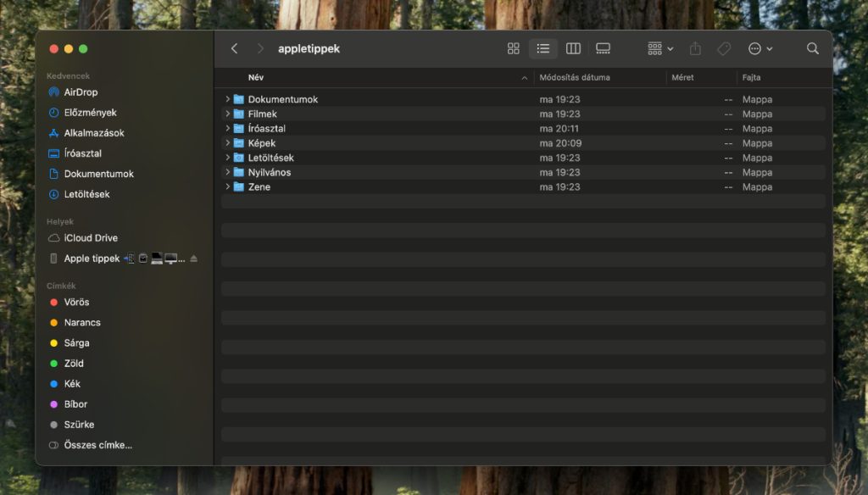Zoom the window with green button
Screen dimensions: 868x495
click(83, 48)
